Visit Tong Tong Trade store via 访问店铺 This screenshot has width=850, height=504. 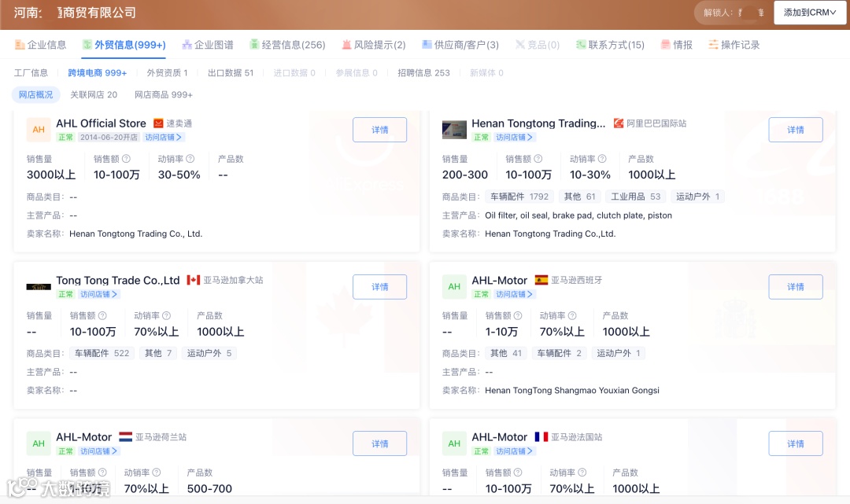point(98,295)
